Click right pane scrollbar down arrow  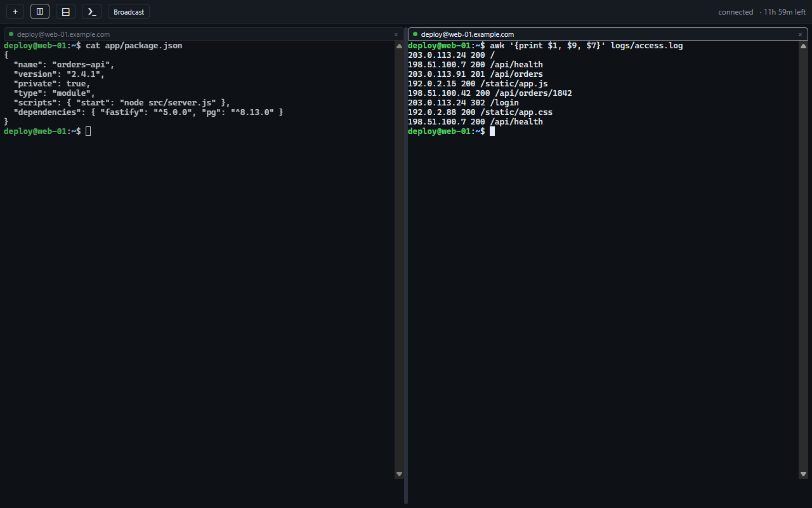pyautogui.click(x=803, y=474)
